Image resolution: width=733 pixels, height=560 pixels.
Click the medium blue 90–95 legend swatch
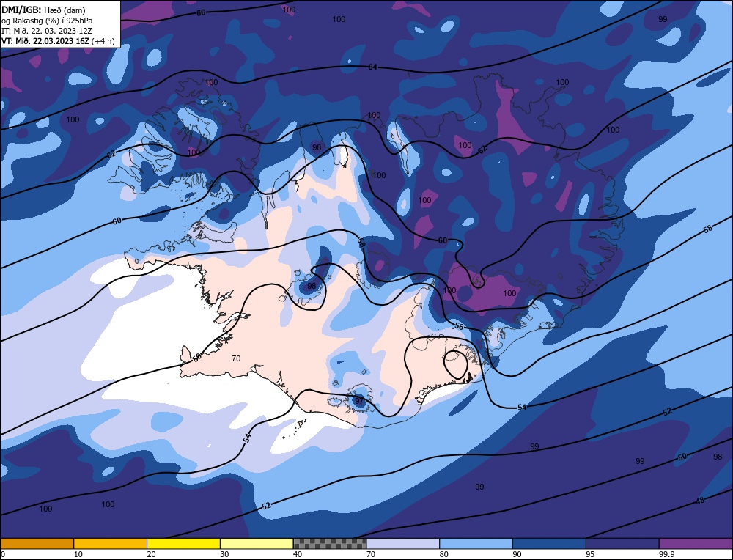[x=549, y=543]
